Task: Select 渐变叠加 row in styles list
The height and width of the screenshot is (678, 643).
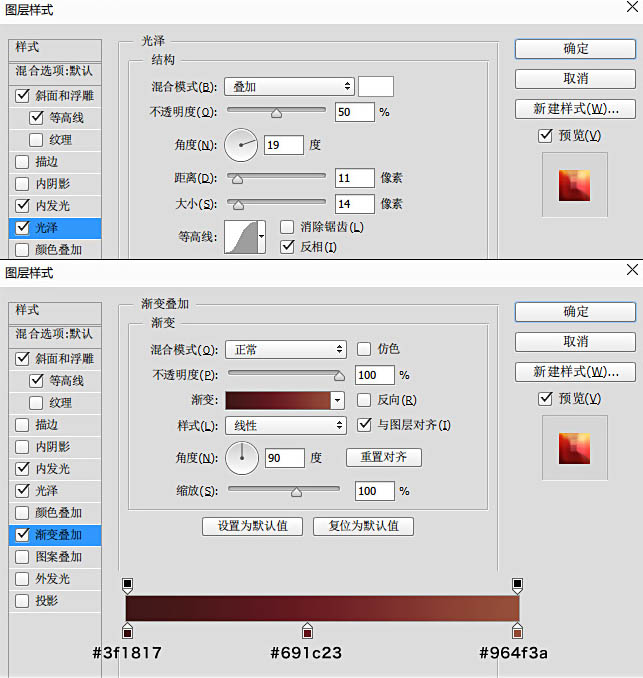Action: pyautogui.click(x=55, y=535)
